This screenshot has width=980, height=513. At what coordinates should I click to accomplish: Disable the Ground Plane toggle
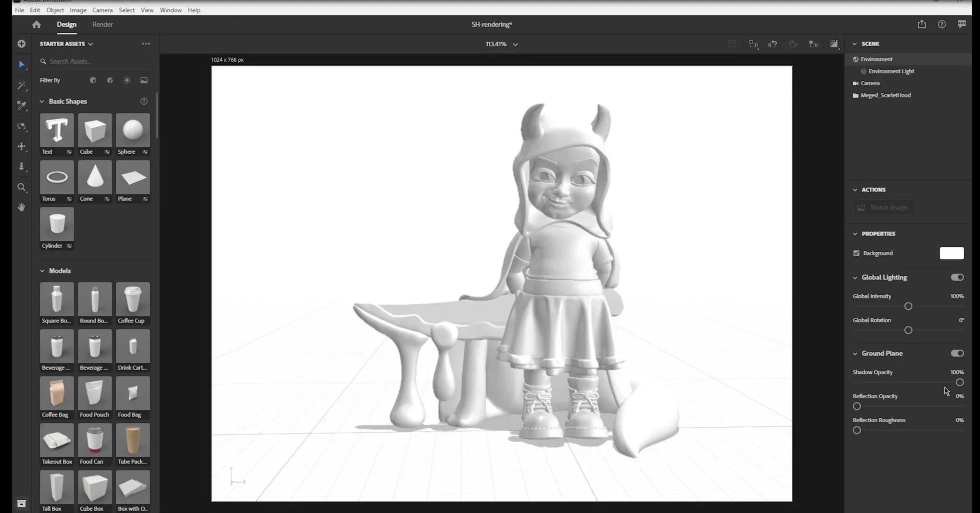click(x=957, y=353)
